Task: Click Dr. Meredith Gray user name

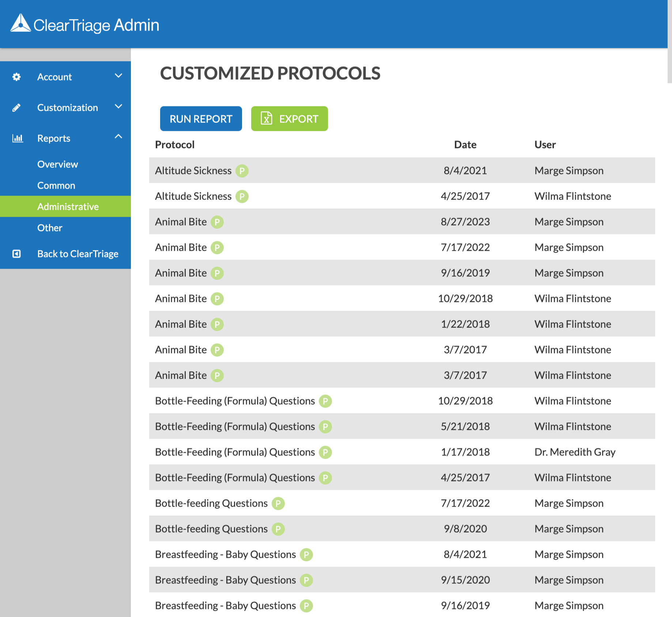Action: tap(575, 452)
